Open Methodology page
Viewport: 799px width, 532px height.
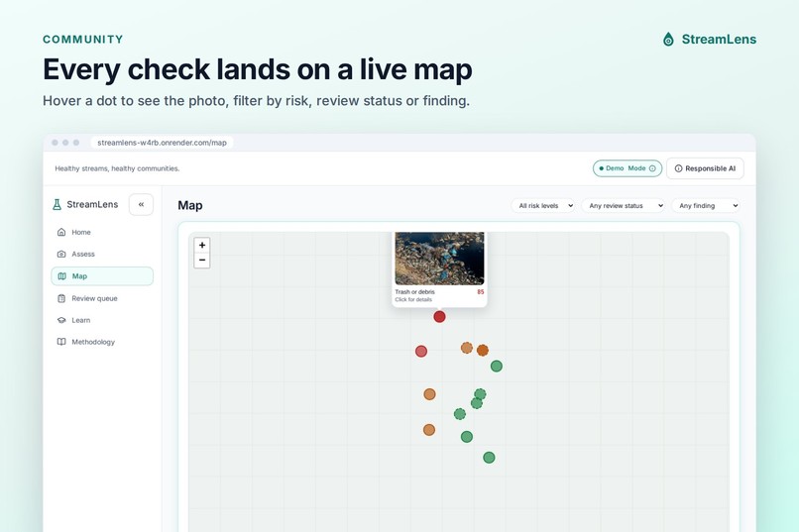pos(102,342)
